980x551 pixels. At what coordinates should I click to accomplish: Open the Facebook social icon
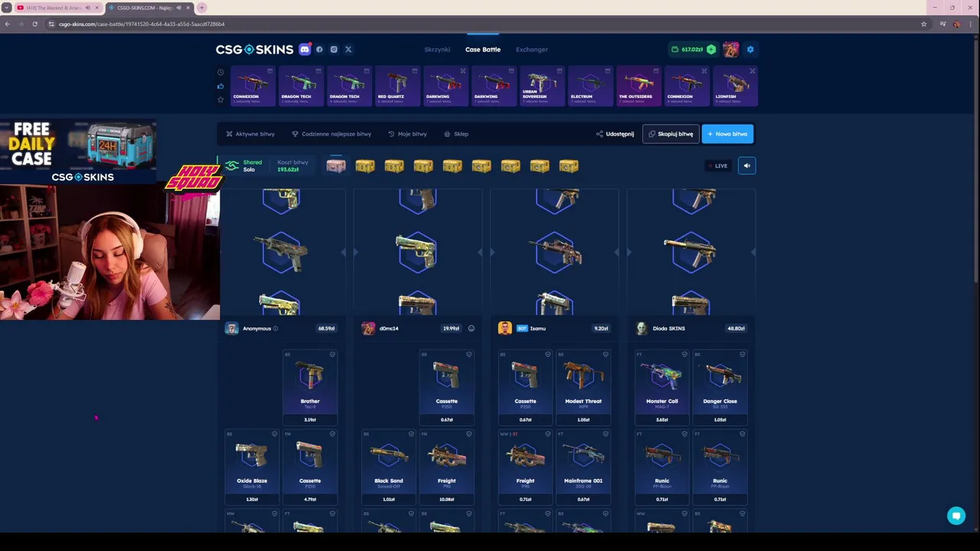pyautogui.click(x=319, y=49)
